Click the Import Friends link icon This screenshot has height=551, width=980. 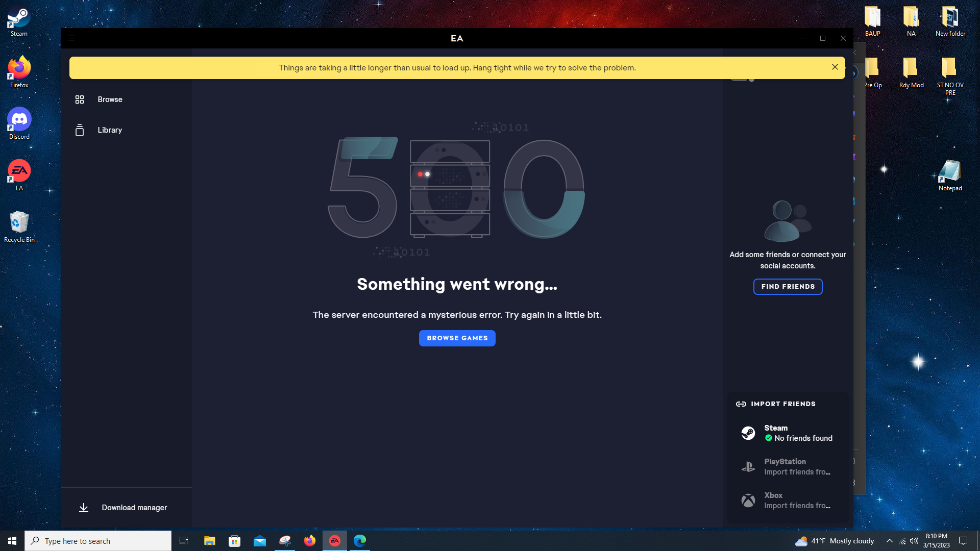741,404
